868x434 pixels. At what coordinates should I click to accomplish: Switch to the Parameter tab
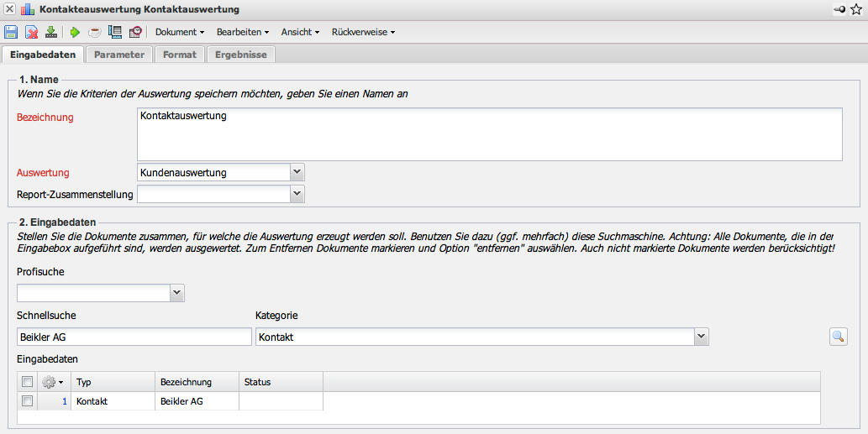[118, 55]
